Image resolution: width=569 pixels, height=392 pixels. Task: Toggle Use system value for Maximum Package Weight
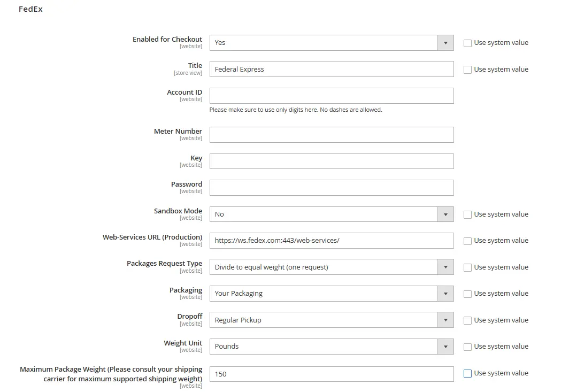click(467, 373)
